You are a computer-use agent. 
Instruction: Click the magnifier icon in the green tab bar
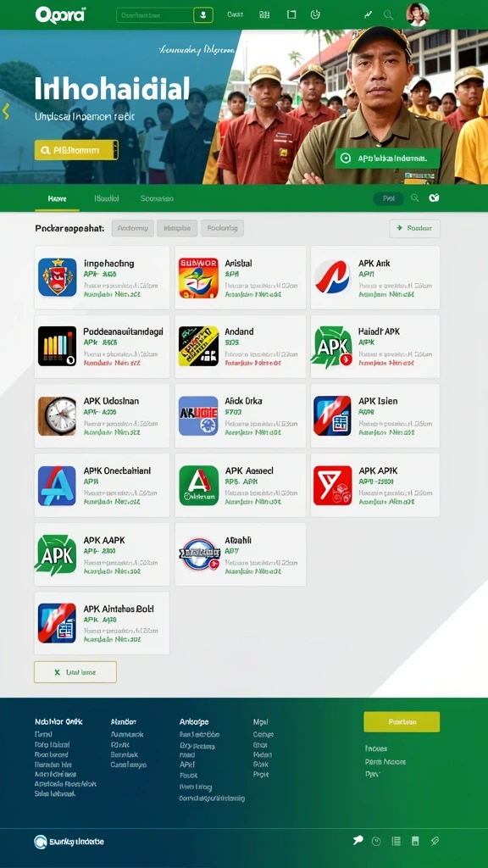415,198
